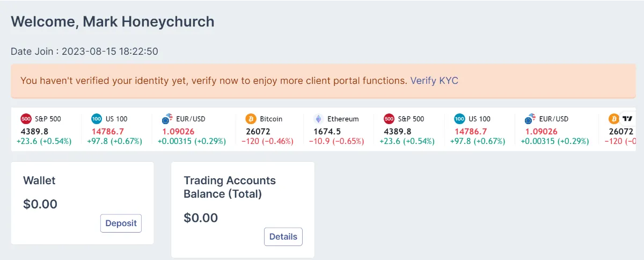This screenshot has width=644, height=260.
Task: Select the Bitcoin ticker label
Action: (271, 119)
